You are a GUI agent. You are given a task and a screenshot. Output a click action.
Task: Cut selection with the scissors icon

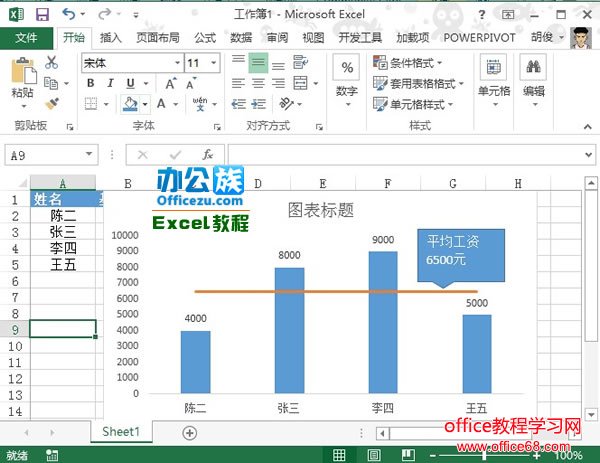pyautogui.click(x=51, y=62)
